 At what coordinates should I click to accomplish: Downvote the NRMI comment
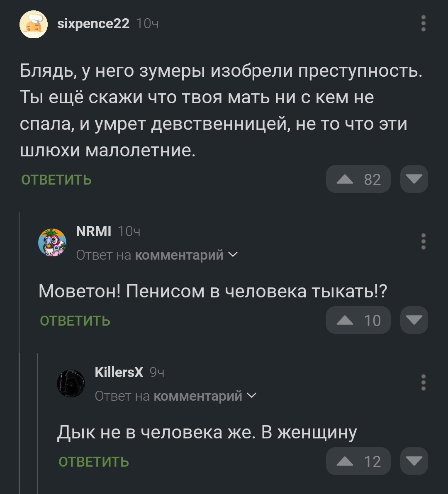tap(414, 320)
